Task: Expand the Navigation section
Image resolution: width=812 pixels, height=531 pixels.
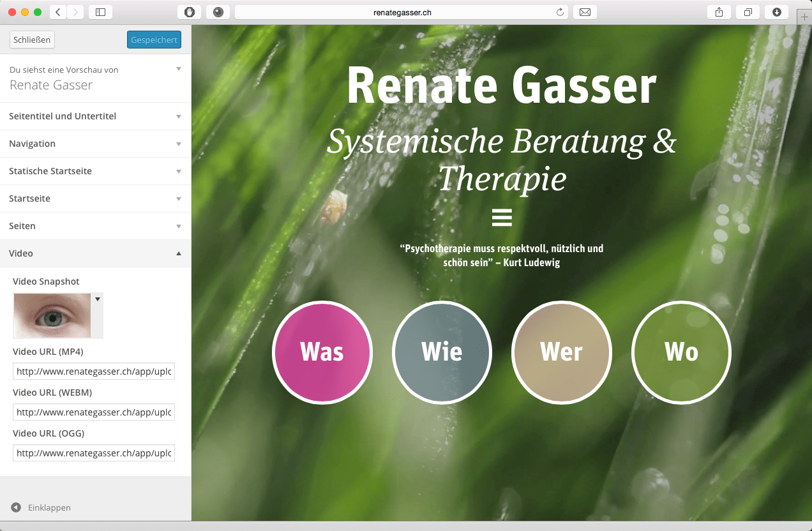Action: (95, 144)
